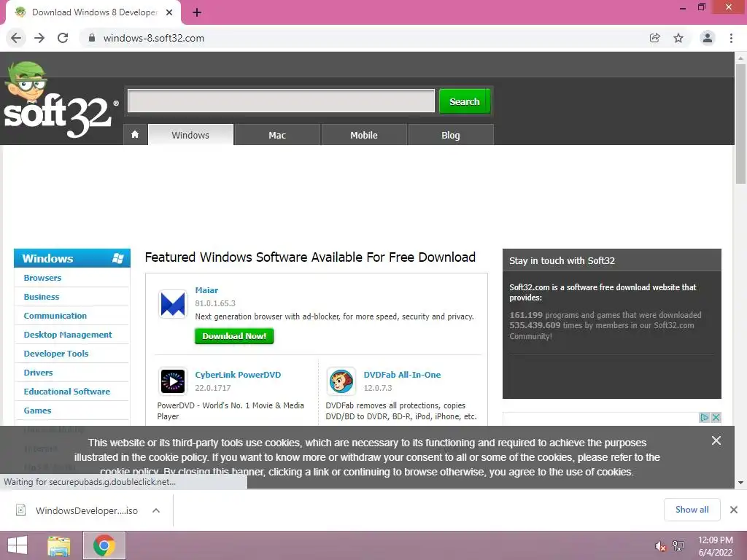This screenshot has width=747, height=560.
Task: Click the Maiar browser icon
Action: 172,304
